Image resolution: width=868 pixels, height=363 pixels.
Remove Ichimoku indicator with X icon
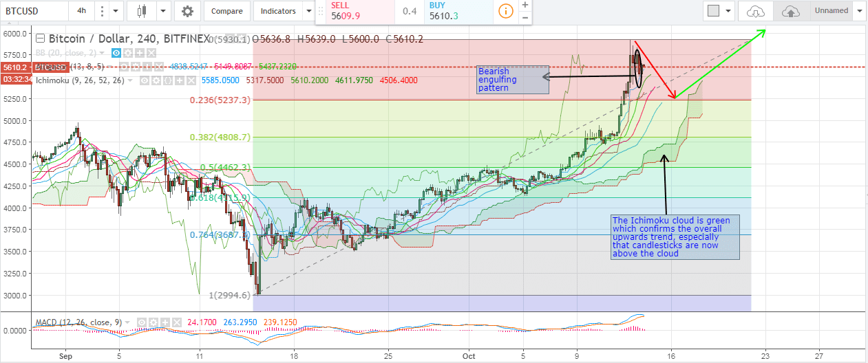pyautogui.click(x=190, y=80)
